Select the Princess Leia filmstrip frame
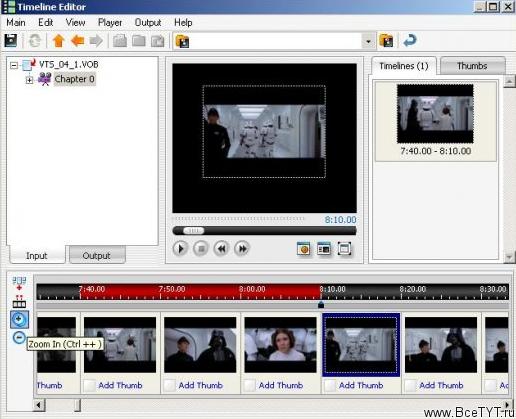The image size is (516, 419). tap(280, 345)
